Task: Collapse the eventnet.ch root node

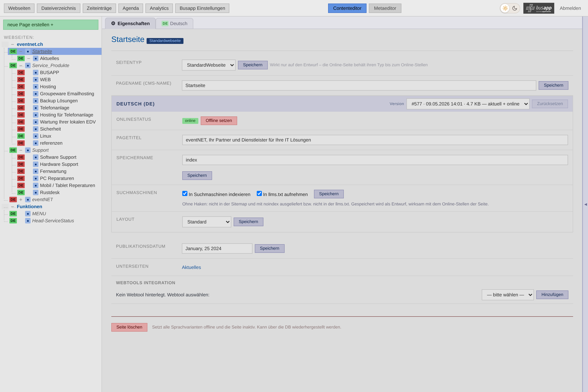Action: pos(13,44)
